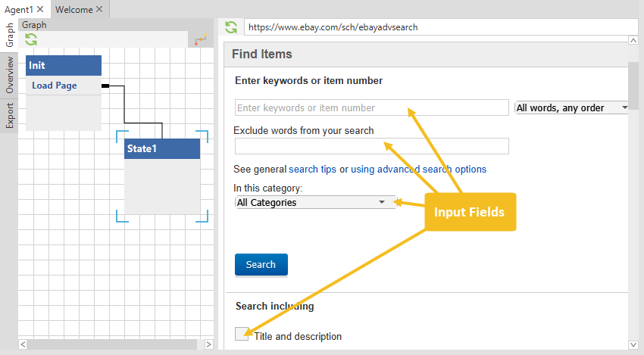Open using advanced search options link
Image resolution: width=644 pixels, height=355 pixels.
click(418, 169)
